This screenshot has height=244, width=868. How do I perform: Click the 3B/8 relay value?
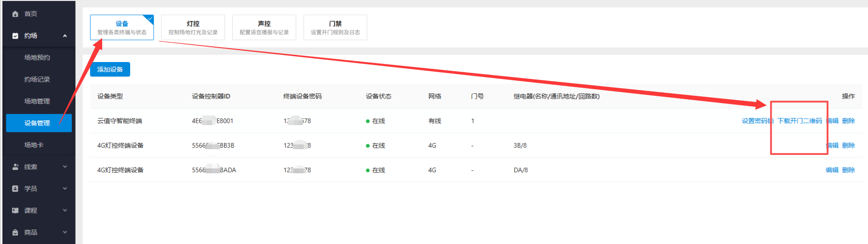click(520, 145)
